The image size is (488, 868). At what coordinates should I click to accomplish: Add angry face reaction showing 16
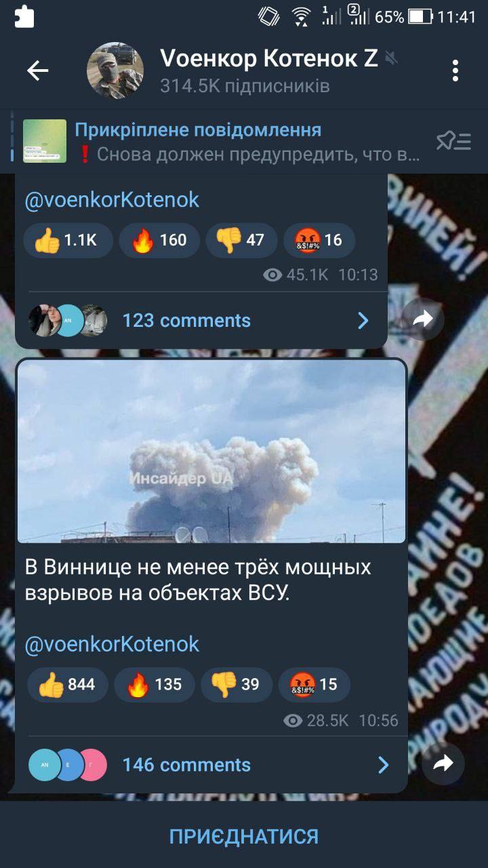(319, 240)
